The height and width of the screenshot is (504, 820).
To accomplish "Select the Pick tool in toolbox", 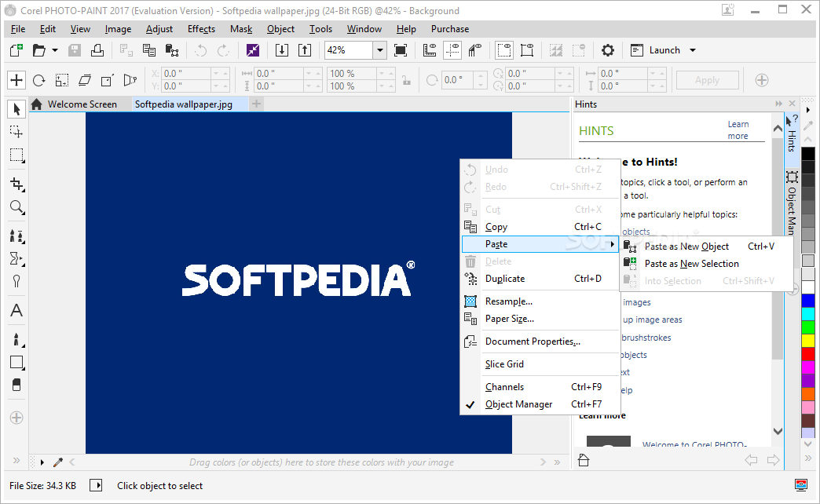I will (16, 109).
